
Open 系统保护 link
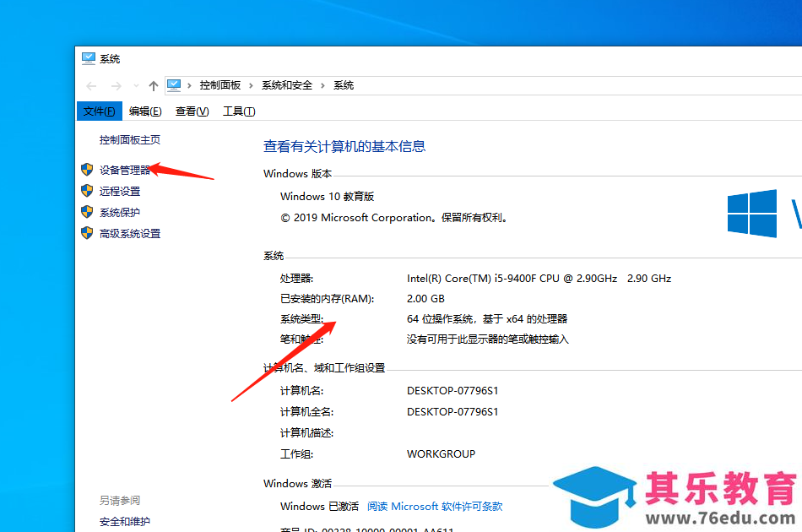point(120,212)
